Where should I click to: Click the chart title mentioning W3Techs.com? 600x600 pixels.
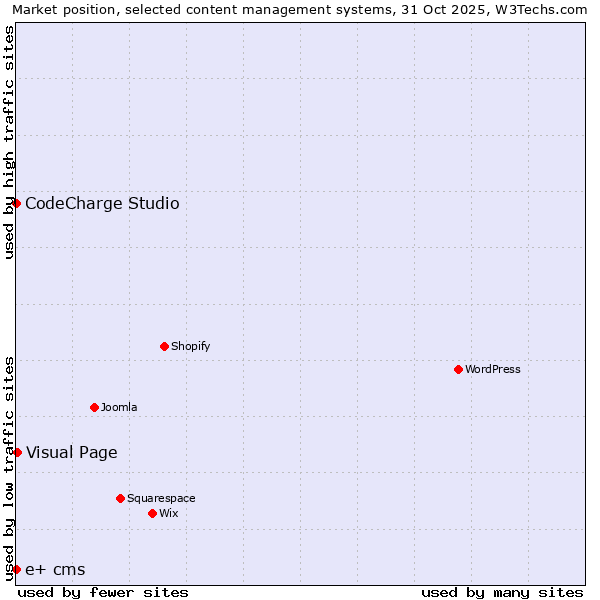pos(300,9)
